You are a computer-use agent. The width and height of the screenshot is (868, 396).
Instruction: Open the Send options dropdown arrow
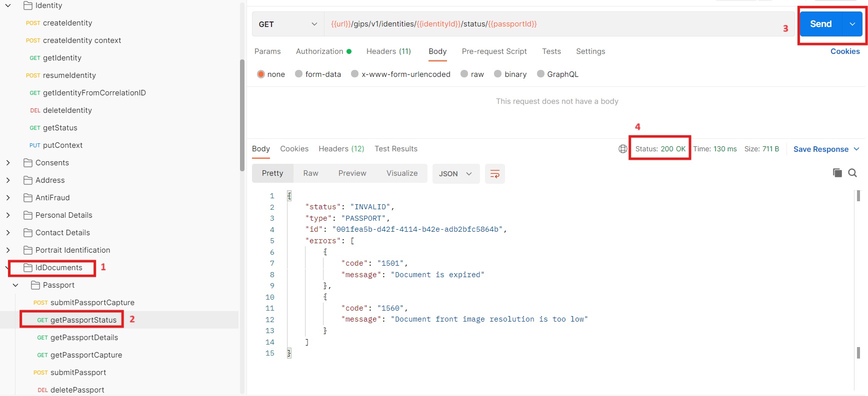click(x=852, y=24)
